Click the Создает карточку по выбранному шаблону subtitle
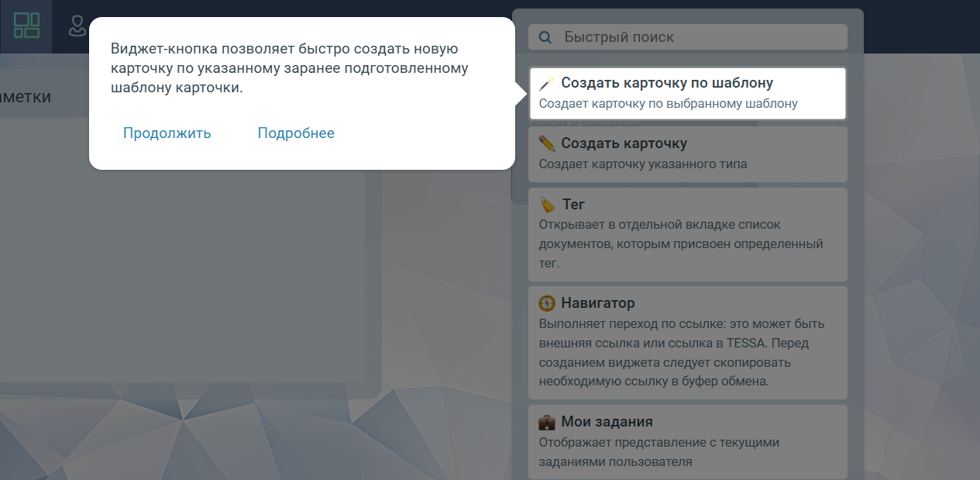Screen dimensions: 980x480 [668, 103]
